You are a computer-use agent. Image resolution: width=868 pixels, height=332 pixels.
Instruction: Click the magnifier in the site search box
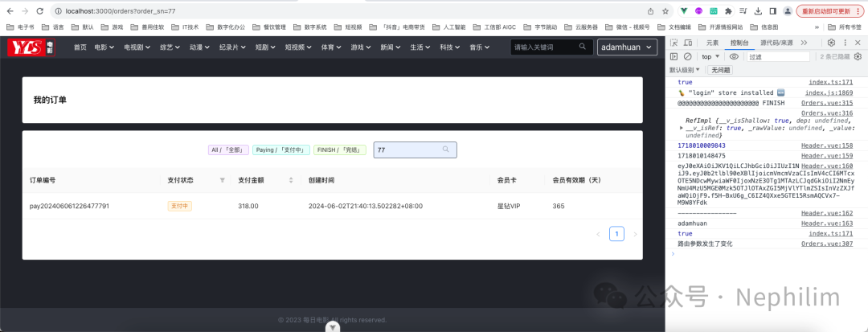tap(583, 47)
